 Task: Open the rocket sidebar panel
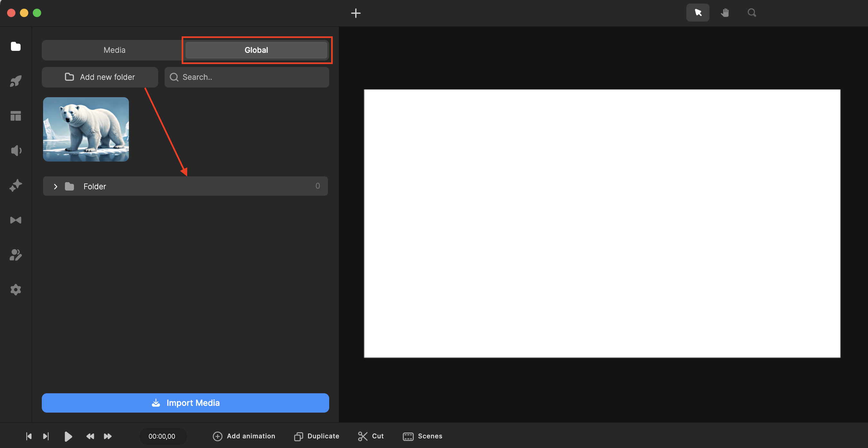tap(15, 81)
